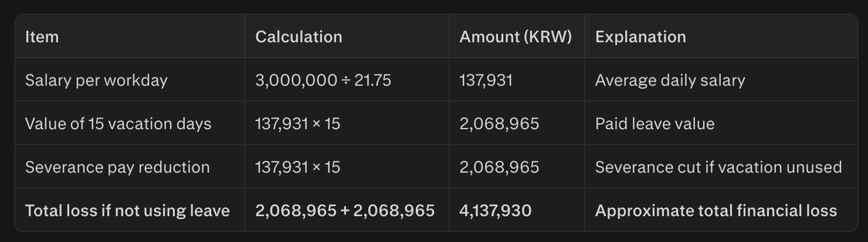868x242 pixels.
Task: Click the Item column header
Action: (42, 36)
